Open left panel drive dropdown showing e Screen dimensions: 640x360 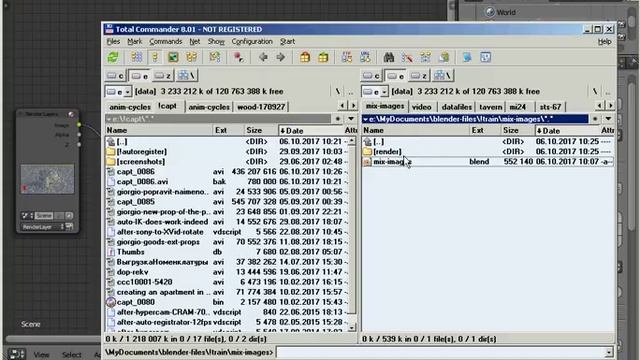click(118, 91)
